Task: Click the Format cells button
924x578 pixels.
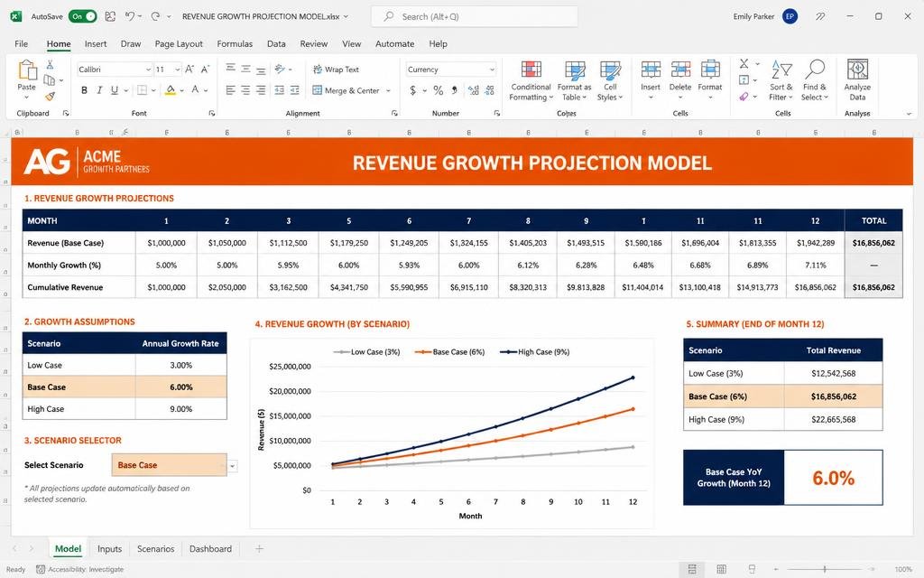Action: click(x=710, y=80)
